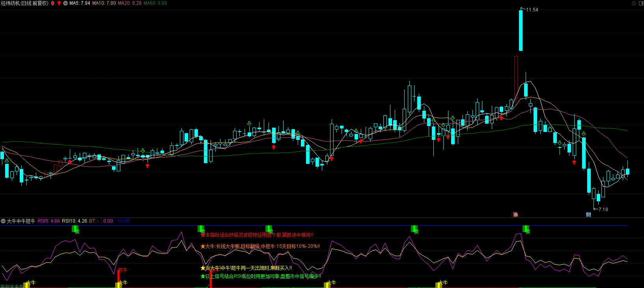Click the green note on RSI低位 reliability

[x=261, y=276]
